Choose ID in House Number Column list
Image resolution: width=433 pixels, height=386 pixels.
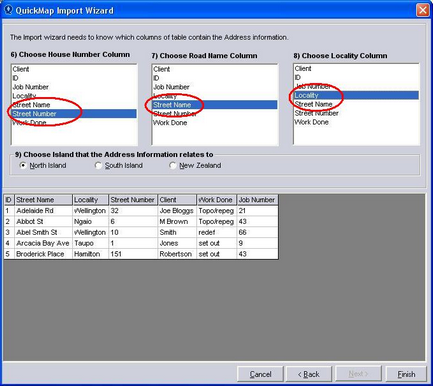click(x=74, y=78)
